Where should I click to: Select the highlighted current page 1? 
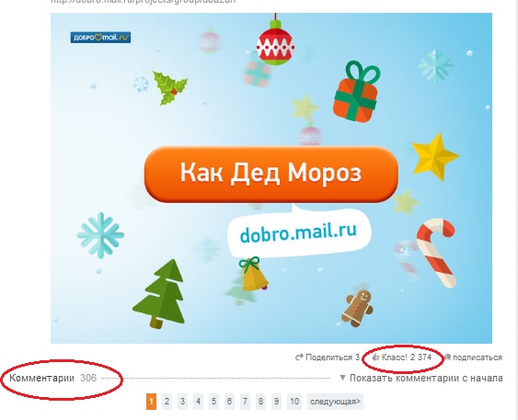[151, 402]
